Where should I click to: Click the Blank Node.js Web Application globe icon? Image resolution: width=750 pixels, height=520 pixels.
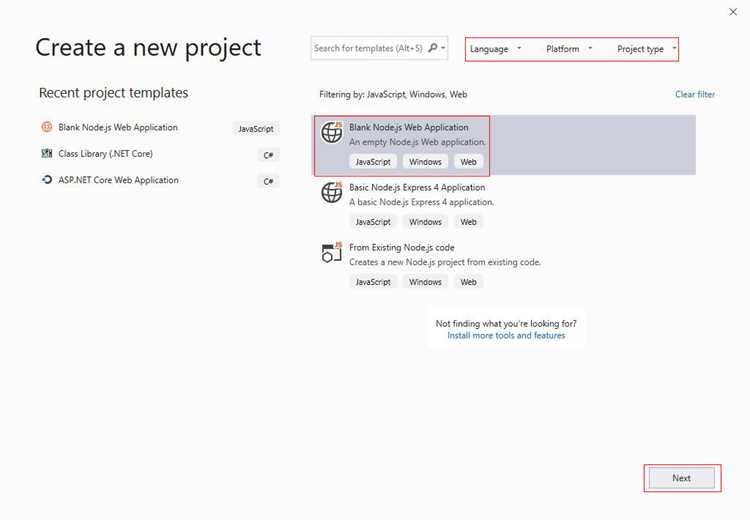click(331, 132)
